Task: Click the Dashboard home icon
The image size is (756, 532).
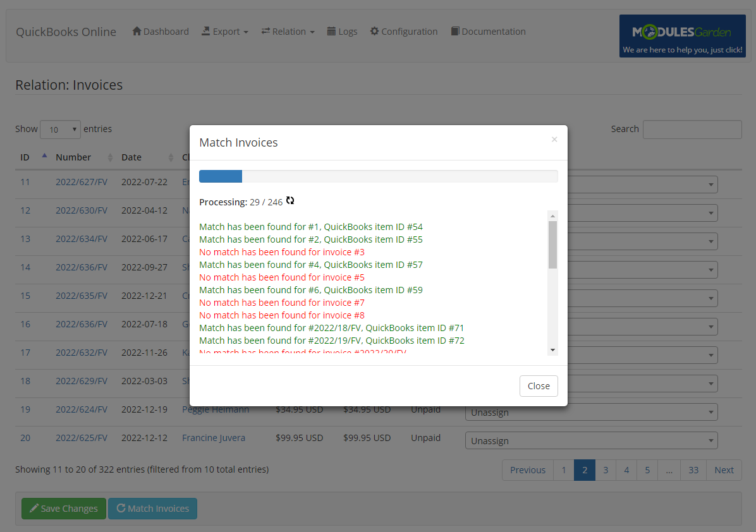Action: 137,32
